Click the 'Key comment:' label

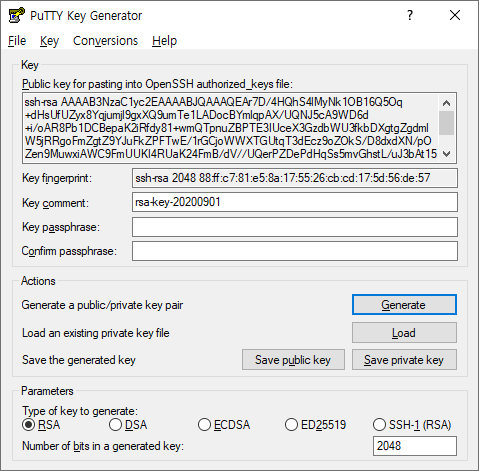click(x=55, y=203)
